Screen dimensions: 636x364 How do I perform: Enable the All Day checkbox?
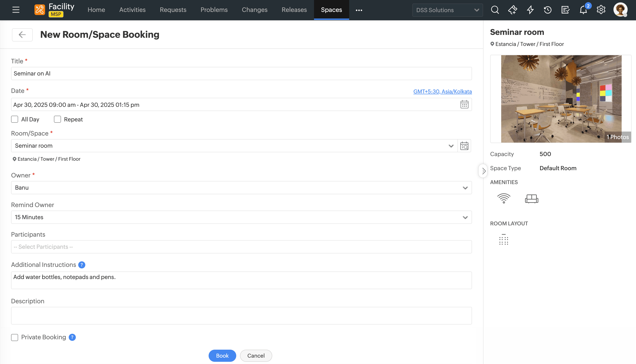pyautogui.click(x=15, y=119)
